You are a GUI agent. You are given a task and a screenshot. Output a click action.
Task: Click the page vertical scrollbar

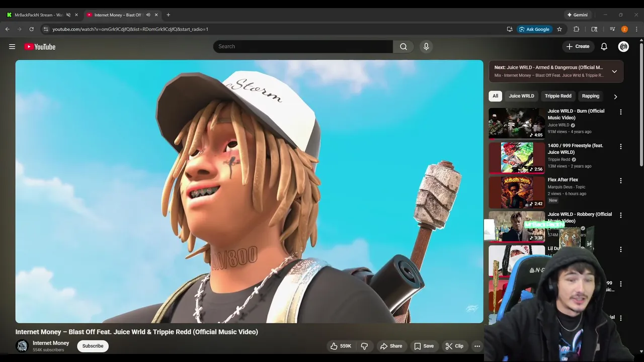[641, 106]
